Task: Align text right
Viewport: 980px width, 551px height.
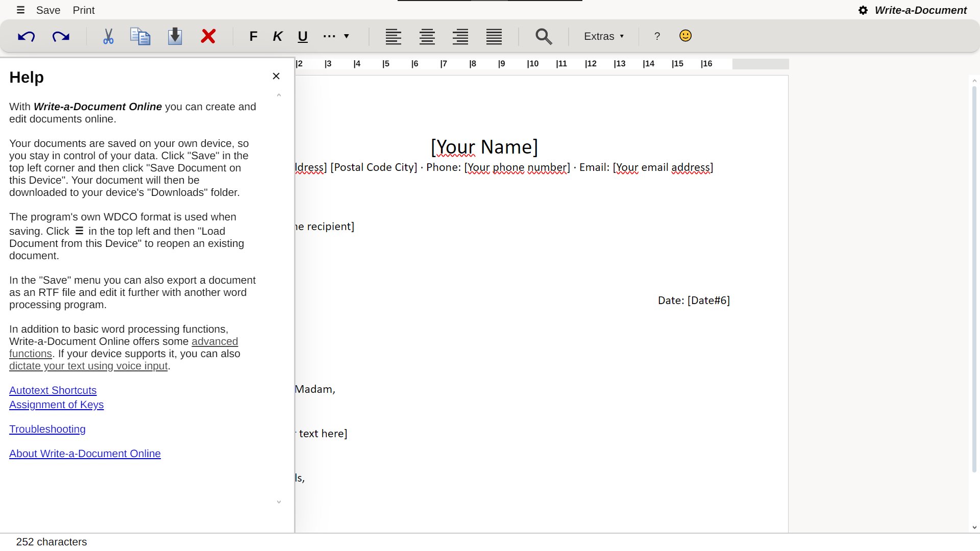Action: [460, 36]
